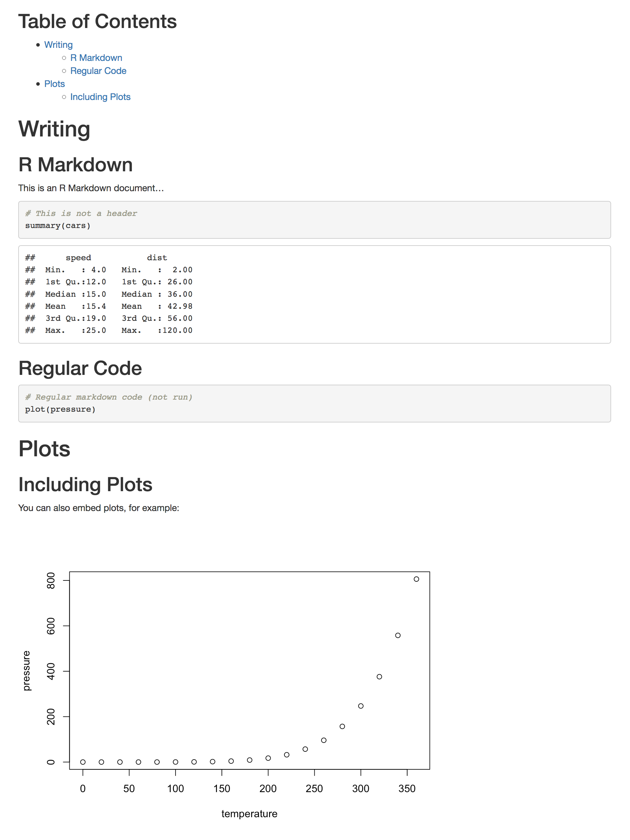The width and height of the screenshot is (630, 840).
Task: Open the Writing link in contents
Action: tap(58, 45)
